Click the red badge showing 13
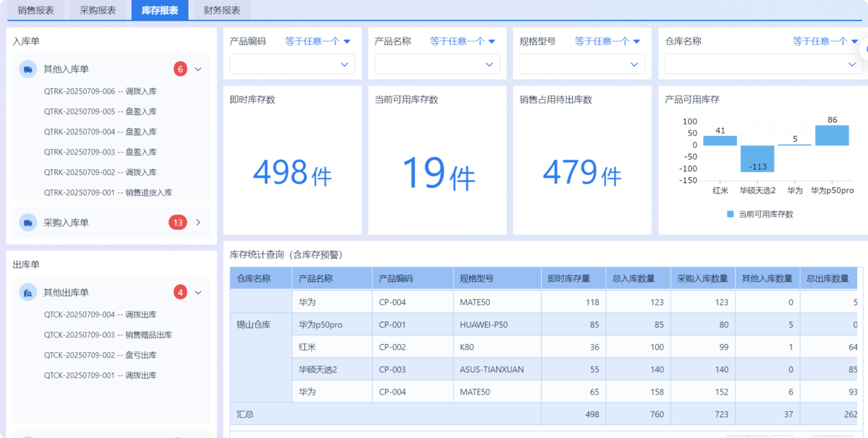 tap(178, 223)
